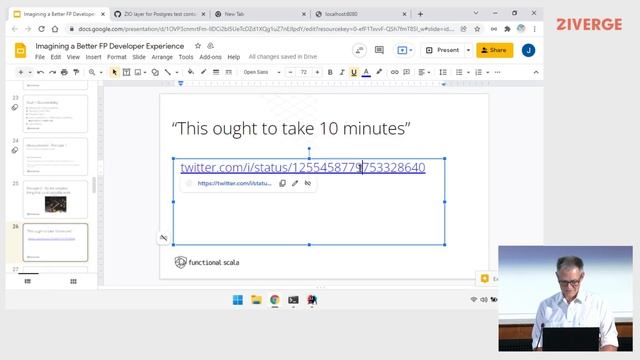The height and width of the screenshot is (360, 640).
Task: Open File Explorer from the taskbar
Action: (256, 300)
